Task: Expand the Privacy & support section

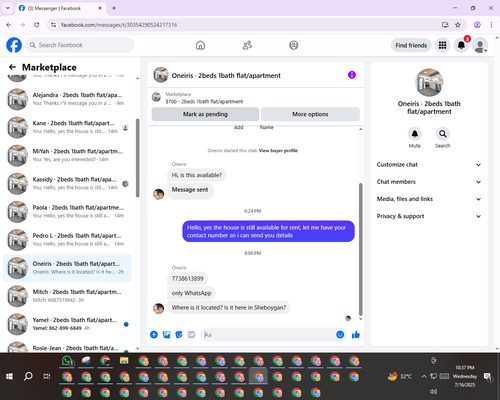Action: coord(429,216)
